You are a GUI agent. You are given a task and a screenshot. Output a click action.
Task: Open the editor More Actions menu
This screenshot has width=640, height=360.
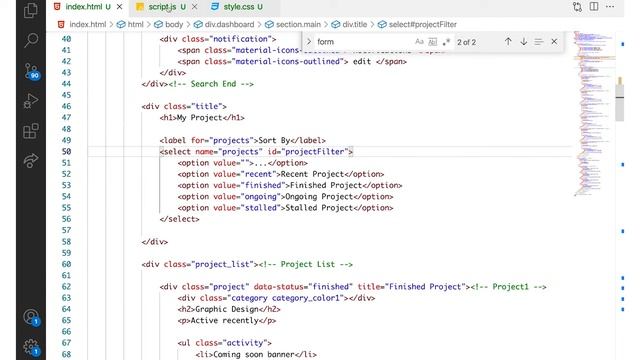(610, 7)
